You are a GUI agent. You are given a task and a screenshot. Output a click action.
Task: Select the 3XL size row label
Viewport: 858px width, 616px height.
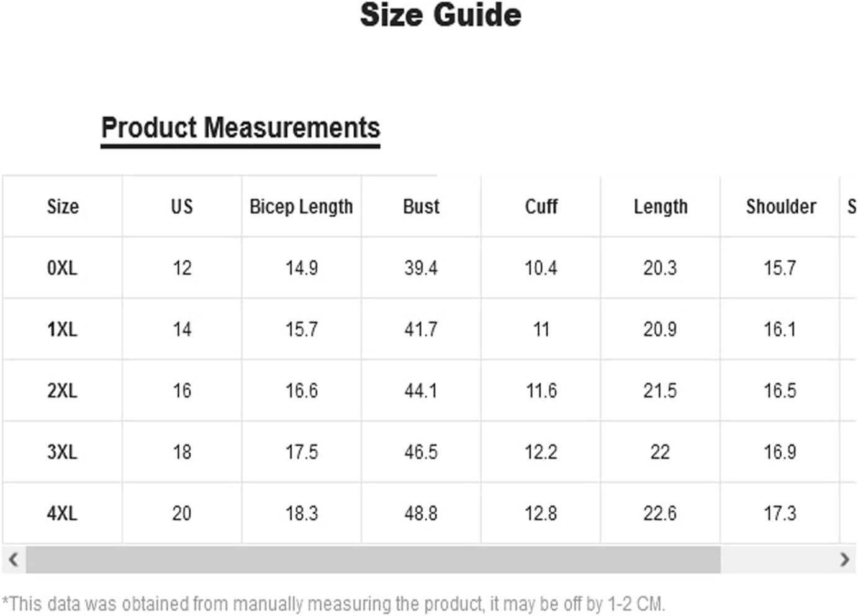(62, 452)
